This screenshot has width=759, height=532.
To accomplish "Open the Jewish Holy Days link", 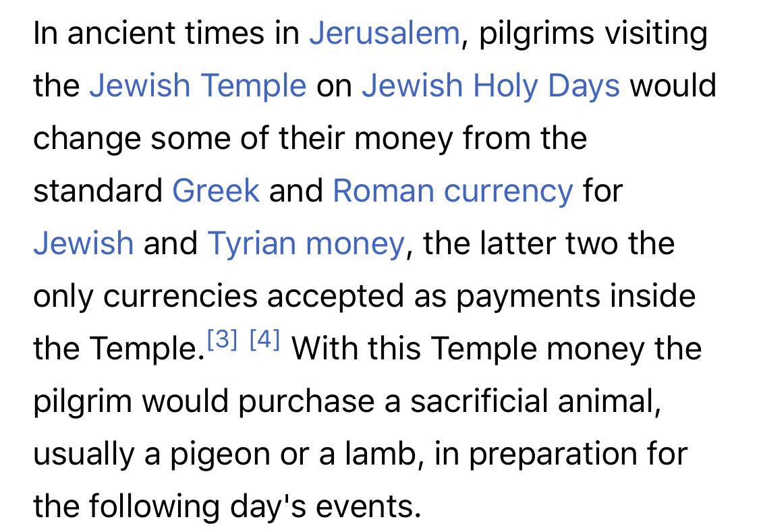I will tap(491, 86).
